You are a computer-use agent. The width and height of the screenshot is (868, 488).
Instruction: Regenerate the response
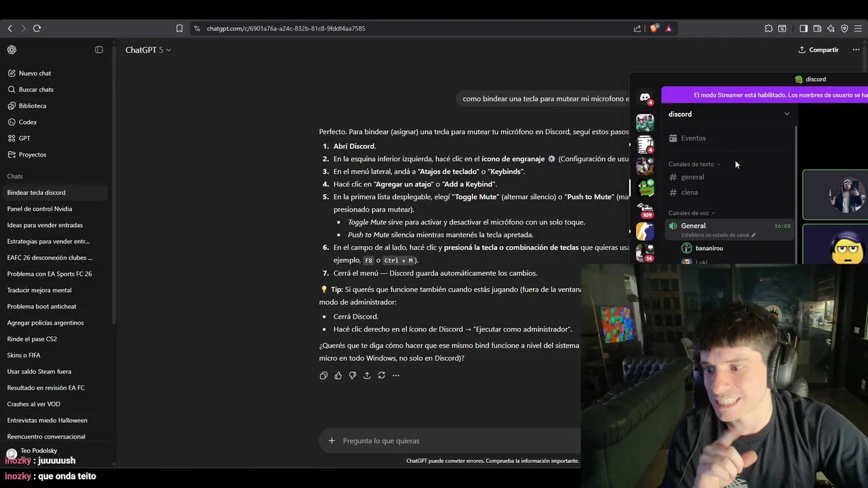pyautogui.click(x=382, y=375)
